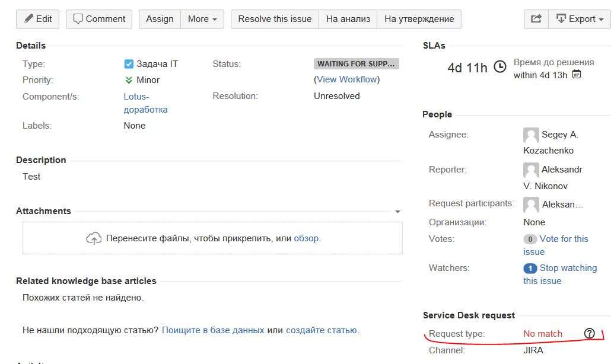Click the JIRA channel value
This screenshot has height=364, width=614.
coord(533,350)
